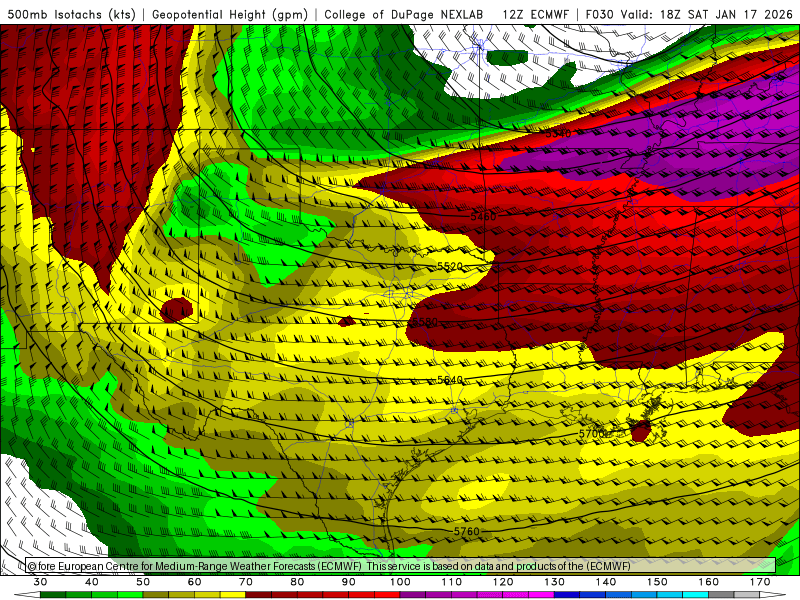Select the "12Z ECMWF" model run text
The height and width of the screenshot is (600, 800).
click(535, 14)
